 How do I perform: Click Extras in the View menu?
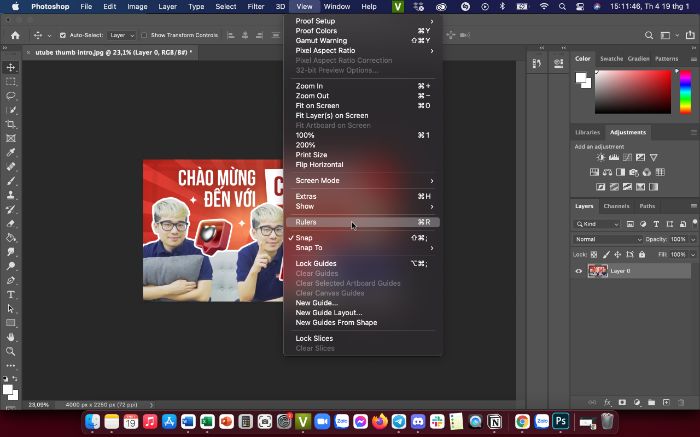point(362,196)
